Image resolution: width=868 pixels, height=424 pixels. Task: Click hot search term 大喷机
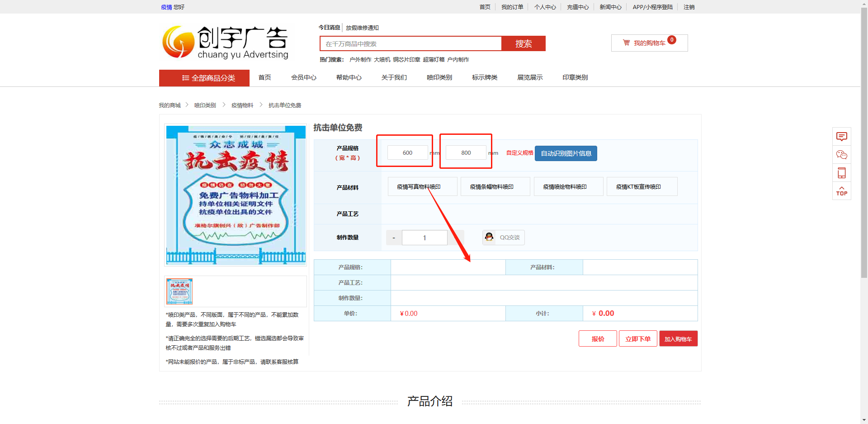pos(382,59)
